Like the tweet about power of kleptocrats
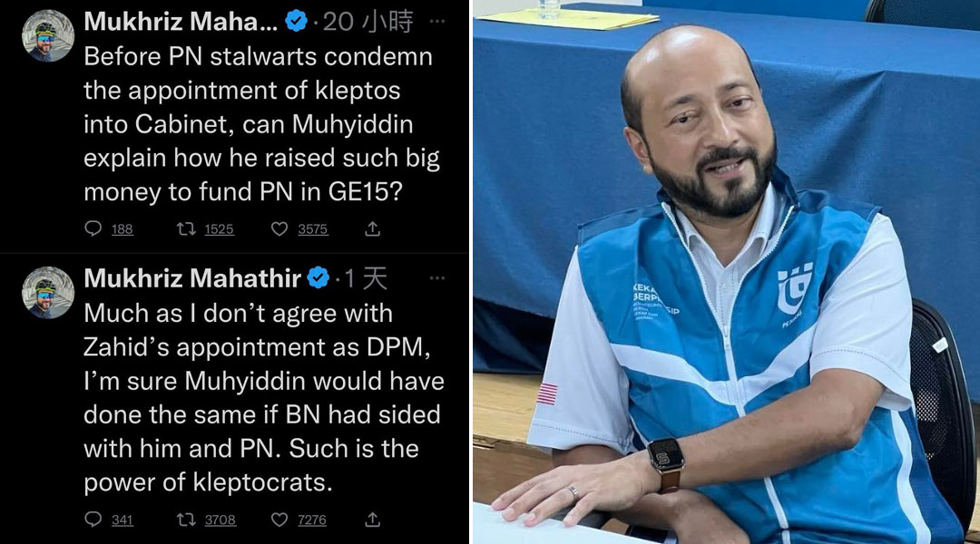The image size is (980, 544). [279, 520]
